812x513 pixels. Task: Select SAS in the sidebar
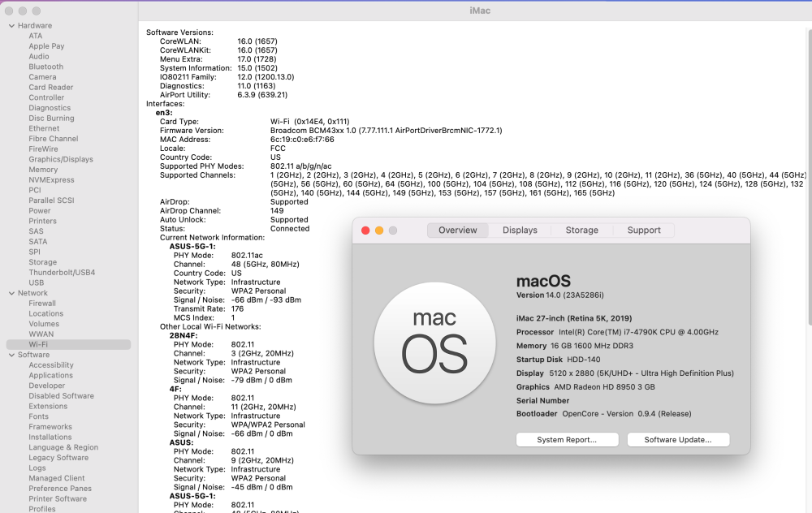click(x=37, y=231)
